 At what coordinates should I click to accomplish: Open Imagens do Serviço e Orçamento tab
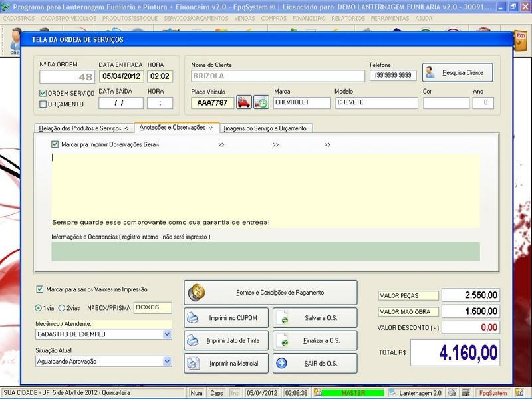pos(266,128)
